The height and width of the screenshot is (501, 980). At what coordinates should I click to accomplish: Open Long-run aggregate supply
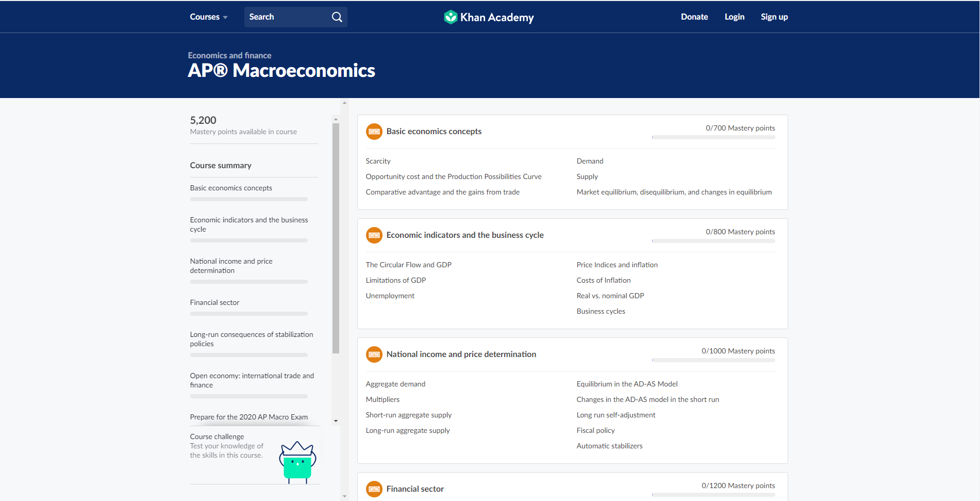408,430
